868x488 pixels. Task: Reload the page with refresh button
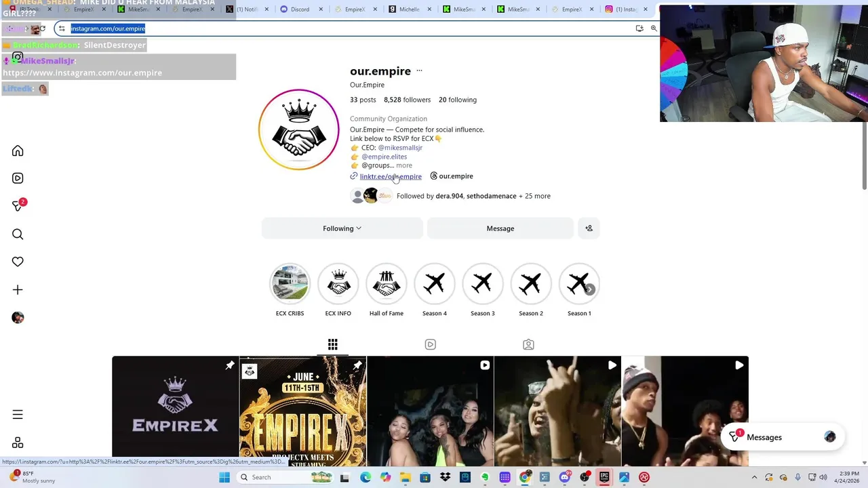coord(43,28)
